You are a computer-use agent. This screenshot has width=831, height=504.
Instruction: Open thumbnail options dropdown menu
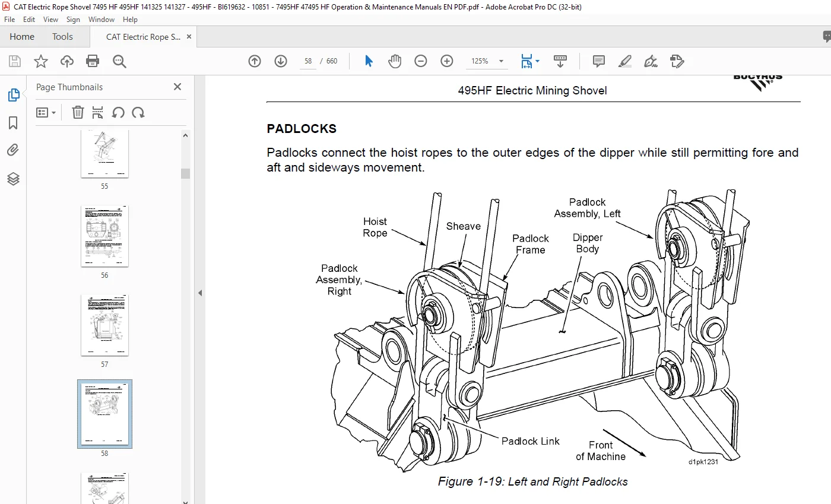point(46,112)
